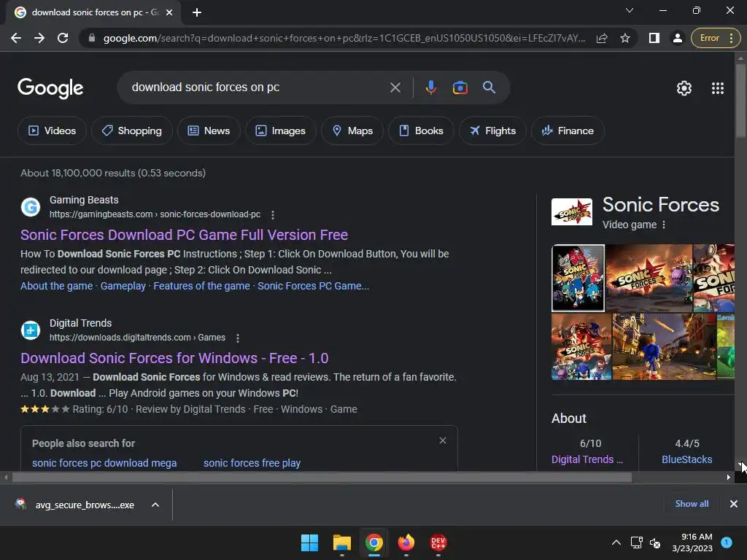Clear the Google search box text
The height and width of the screenshot is (560, 747).
tap(395, 87)
